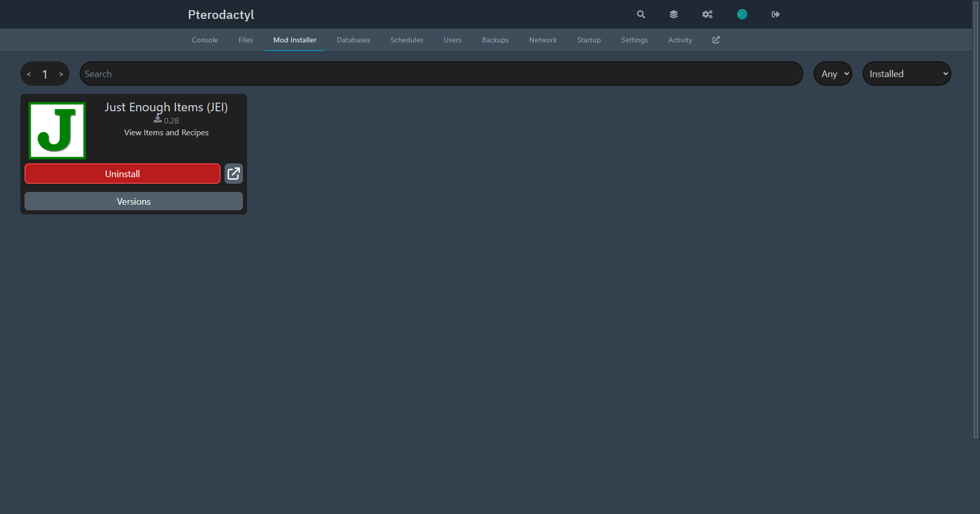This screenshot has height=514, width=980.
Task: Click the sign out icon
Action: coord(775,14)
